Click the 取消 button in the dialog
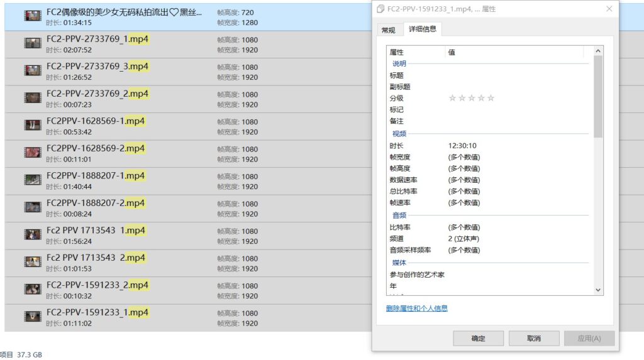 pyautogui.click(x=534, y=339)
